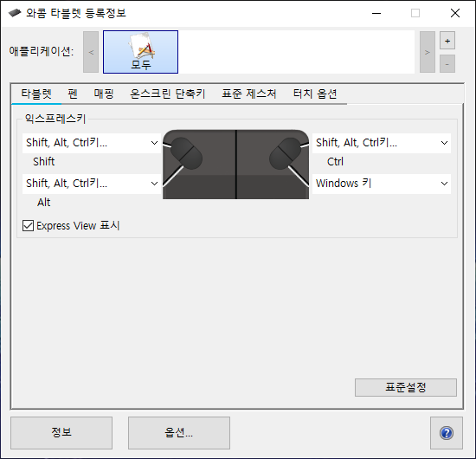Minimize the 와콤 타블렛 등록정보 window
The height and width of the screenshot is (459, 476).
pyautogui.click(x=376, y=13)
